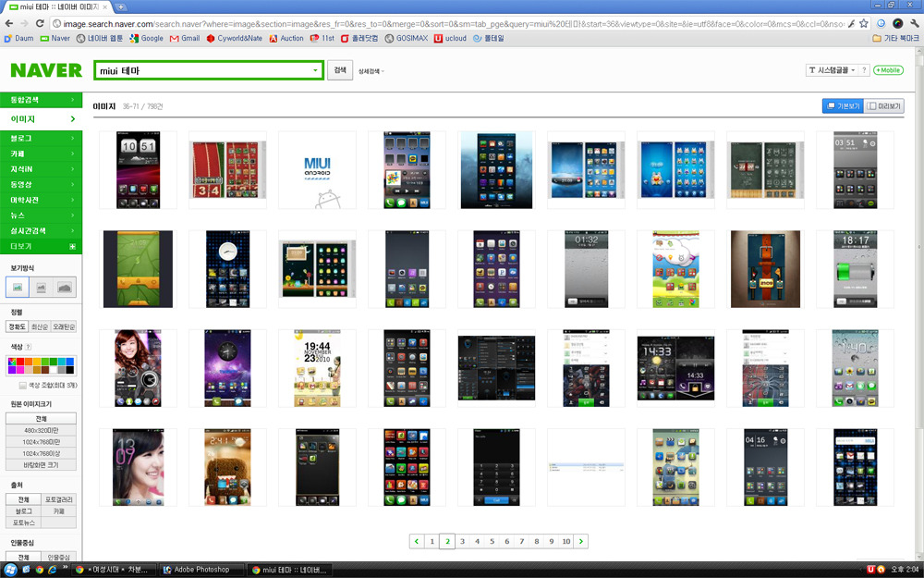
Task: Expand the 상세검색 options
Action: tap(371, 71)
